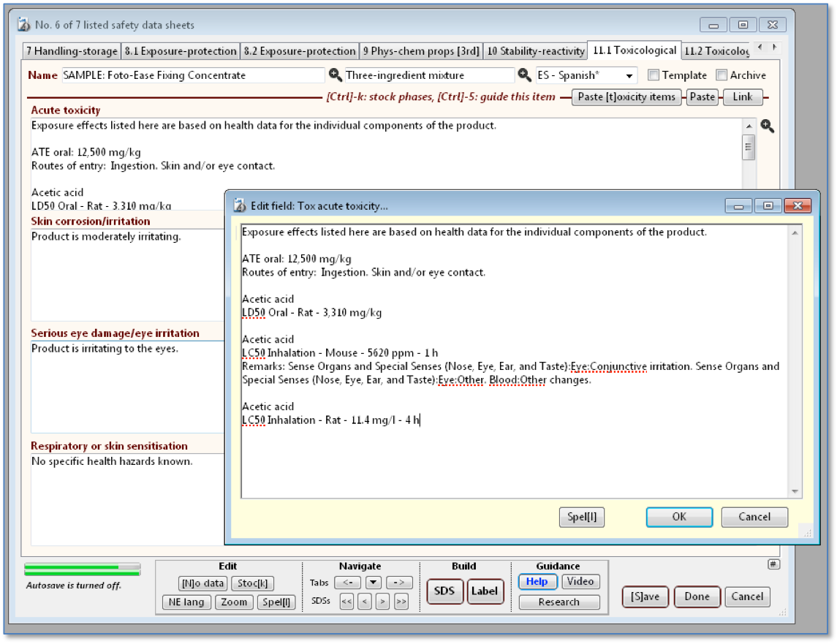Open the ES - Spanish language dropdown
This screenshot has width=837, height=644.
pos(630,76)
